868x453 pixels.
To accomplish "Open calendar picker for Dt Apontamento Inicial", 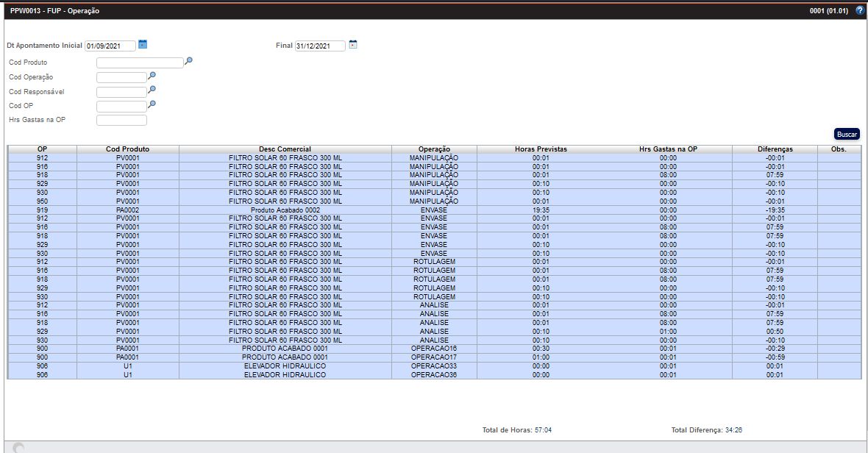I will (143, 44).
